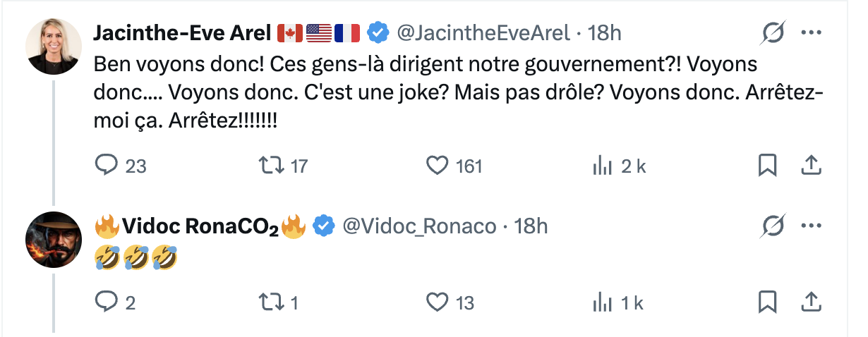Reply to Vidoc RonaCO₂'s tweet
868x337 pixels.
[x=105, y=302]
